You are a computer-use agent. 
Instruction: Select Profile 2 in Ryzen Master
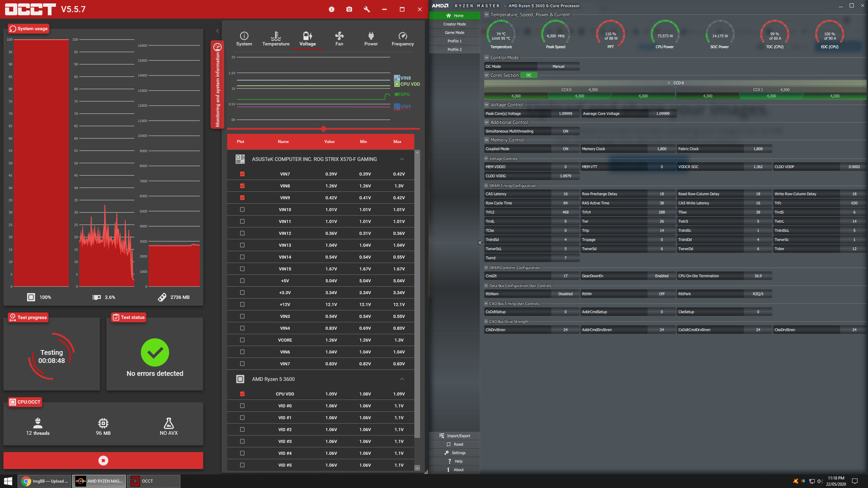click(455, 49)
